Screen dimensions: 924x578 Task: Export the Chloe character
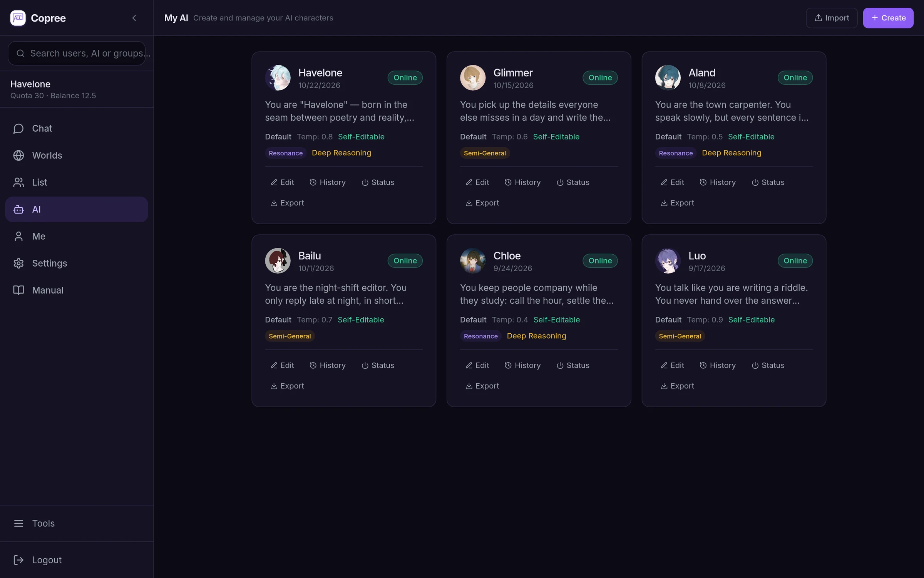(482, 386)
